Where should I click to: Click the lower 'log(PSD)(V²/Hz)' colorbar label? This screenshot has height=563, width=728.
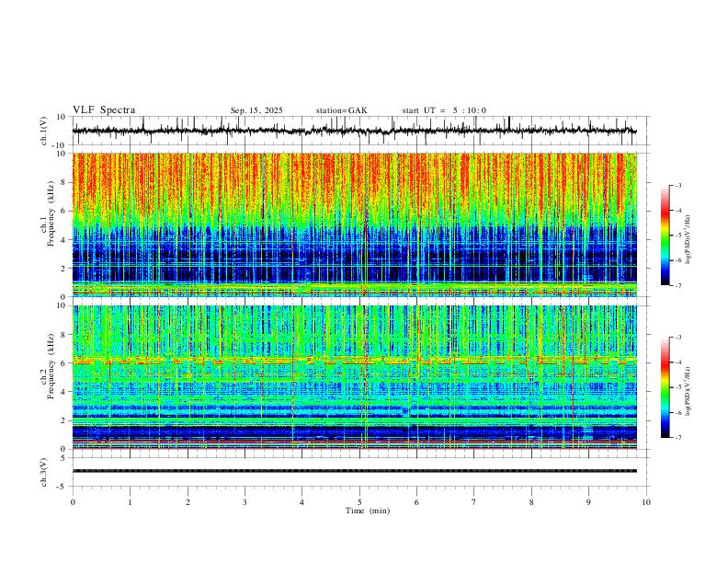click(688, 392)
